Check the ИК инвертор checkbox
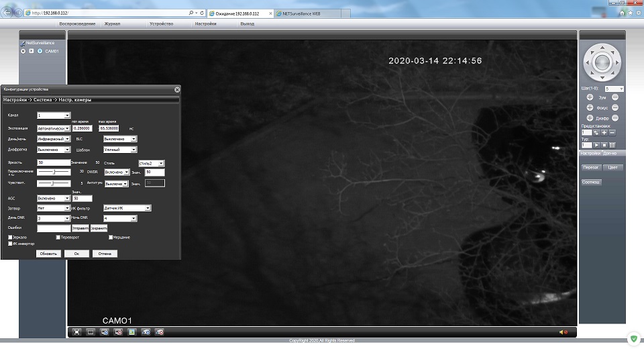This screenshot has width=644, height=349. (x=10, y=244)
